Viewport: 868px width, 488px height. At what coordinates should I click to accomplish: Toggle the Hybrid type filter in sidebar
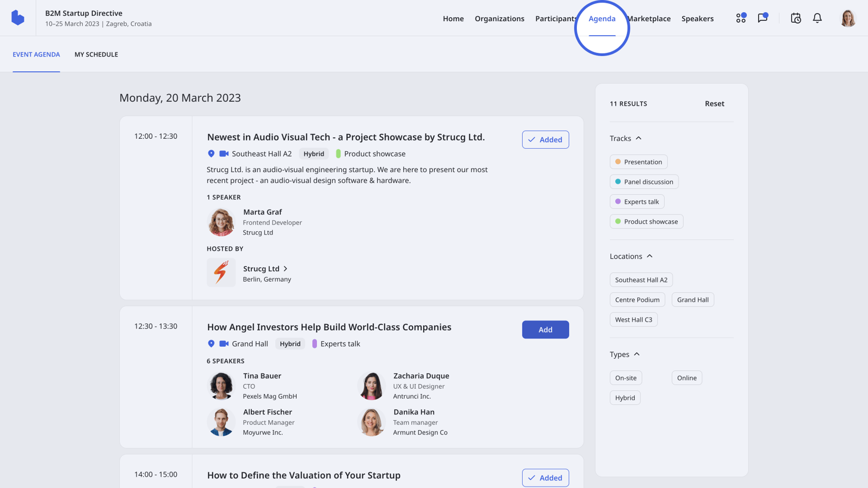625,398
